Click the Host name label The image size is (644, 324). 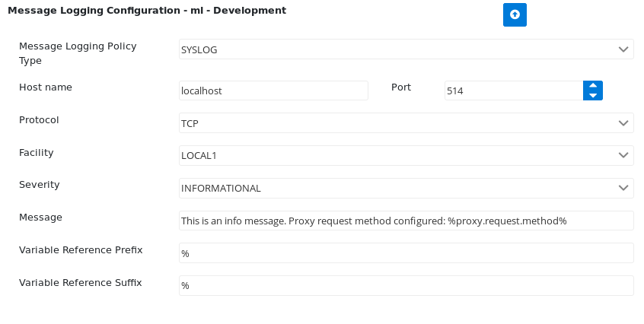click(x=46, y=87)
